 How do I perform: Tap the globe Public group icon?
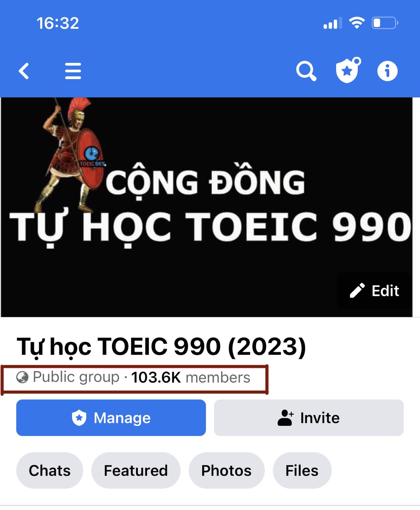(x=22, y=377)
